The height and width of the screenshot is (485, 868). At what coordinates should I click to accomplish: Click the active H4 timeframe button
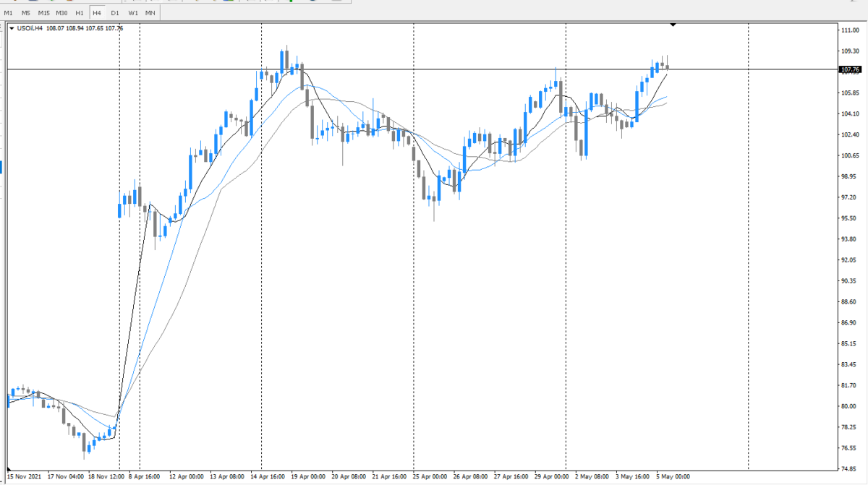(97, 13)
